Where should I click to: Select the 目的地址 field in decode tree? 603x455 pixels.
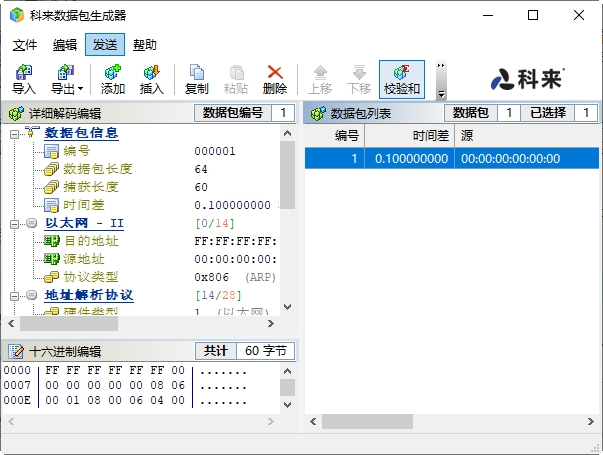[91, 241]
